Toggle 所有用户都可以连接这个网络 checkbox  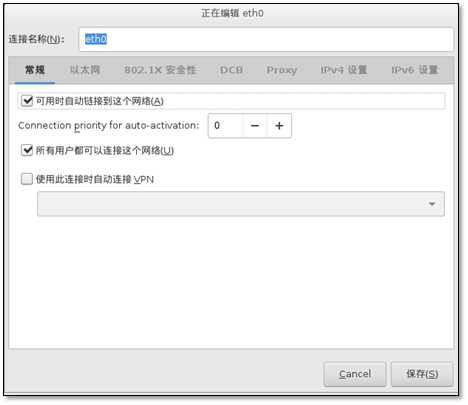27,150
